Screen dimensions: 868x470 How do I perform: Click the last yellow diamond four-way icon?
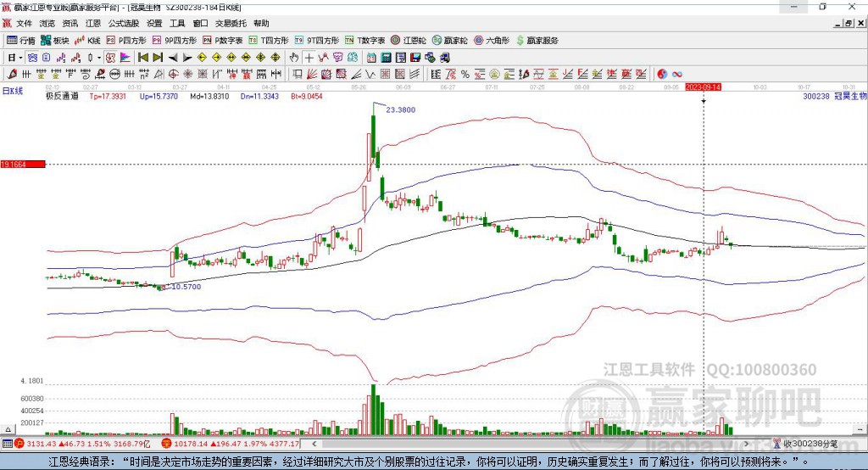click(275, 58)
